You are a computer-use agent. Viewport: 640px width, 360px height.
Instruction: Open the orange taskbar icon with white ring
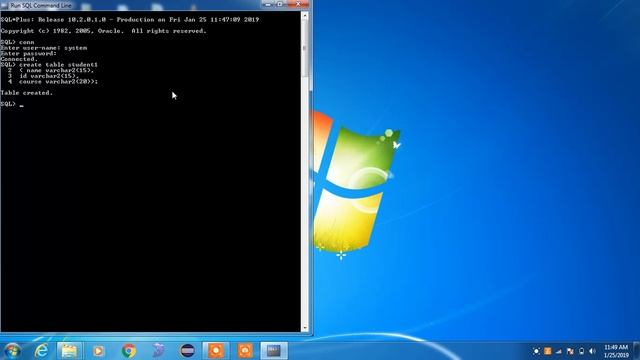[x=216, y=351]
